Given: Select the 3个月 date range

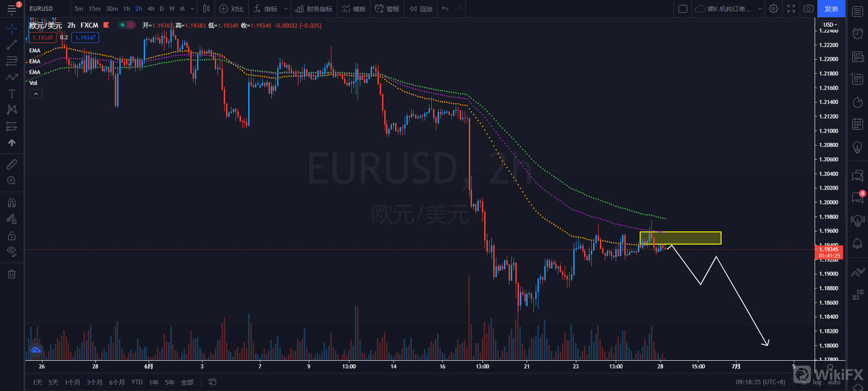Looking at the screenshot, I should point(94,382).
